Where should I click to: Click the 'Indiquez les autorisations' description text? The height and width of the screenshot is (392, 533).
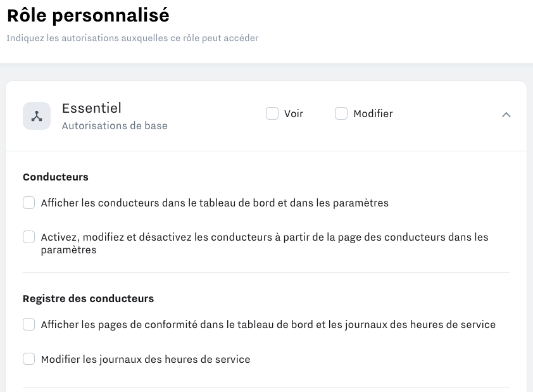click(x=132, y=38)
